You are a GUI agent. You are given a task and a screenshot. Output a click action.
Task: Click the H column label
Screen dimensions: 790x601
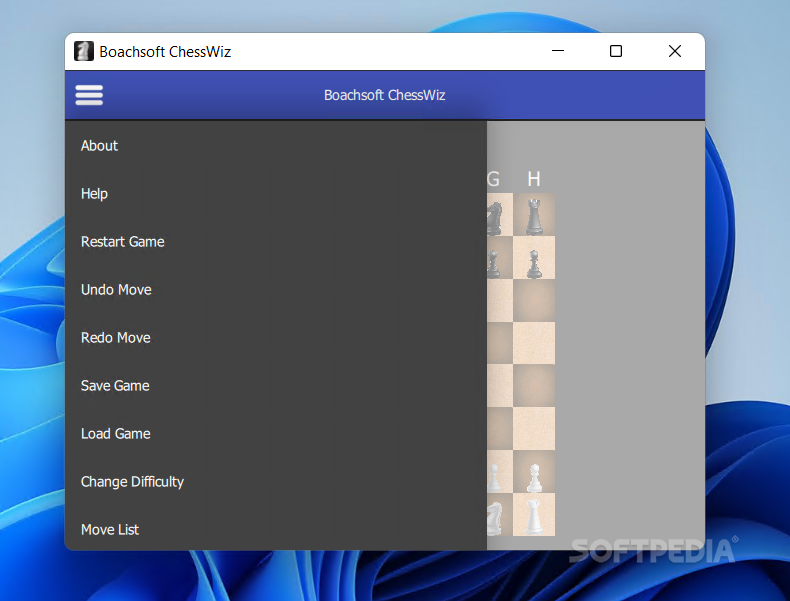[x=534, y=179]
